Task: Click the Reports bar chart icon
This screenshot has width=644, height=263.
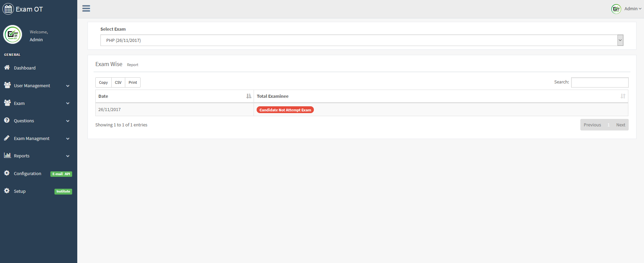Action: (x=7, y=155)
